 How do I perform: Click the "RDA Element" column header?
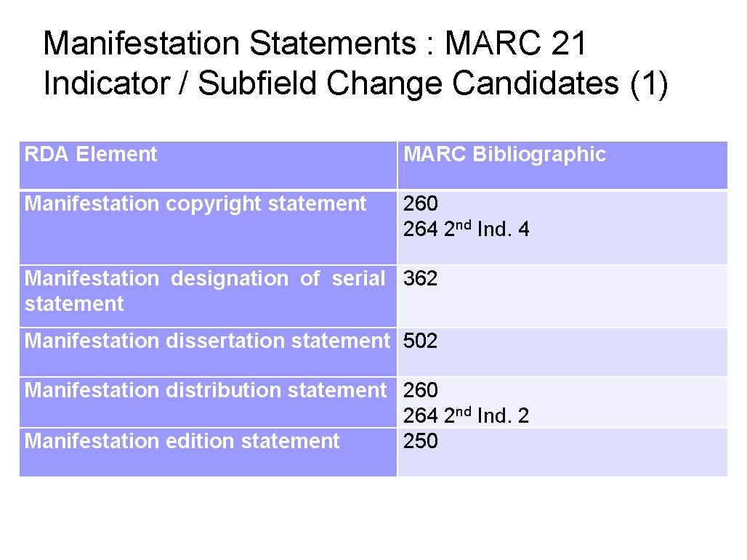[x=91, y=155]
